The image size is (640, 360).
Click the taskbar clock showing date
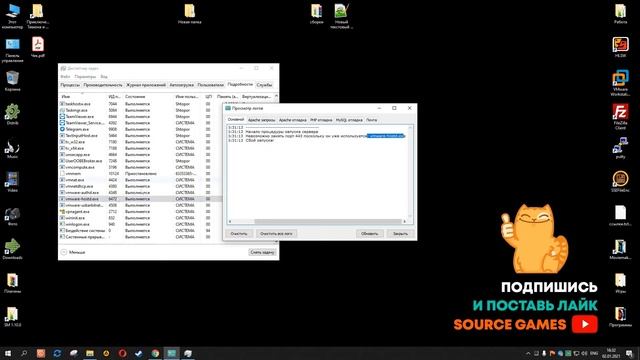pos(611,353)
